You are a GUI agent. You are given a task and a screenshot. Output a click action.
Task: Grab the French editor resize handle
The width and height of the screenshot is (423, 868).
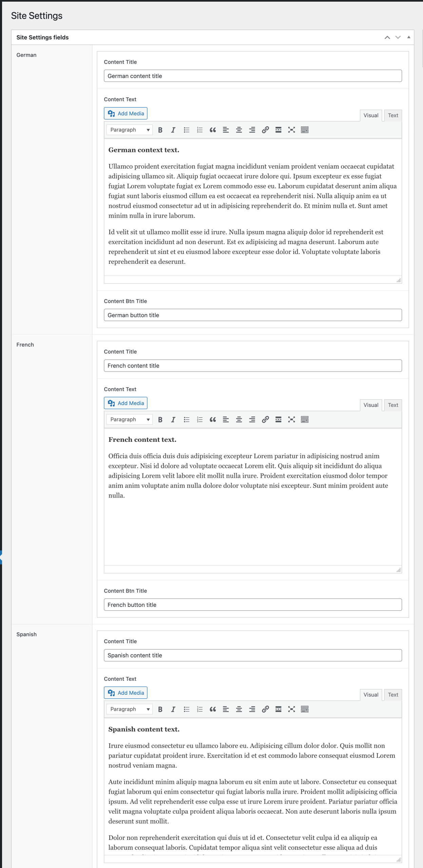point(399,570)
